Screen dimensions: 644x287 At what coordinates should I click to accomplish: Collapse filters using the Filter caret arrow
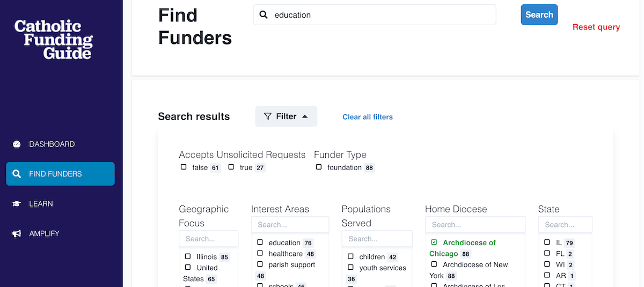[305, 116]
